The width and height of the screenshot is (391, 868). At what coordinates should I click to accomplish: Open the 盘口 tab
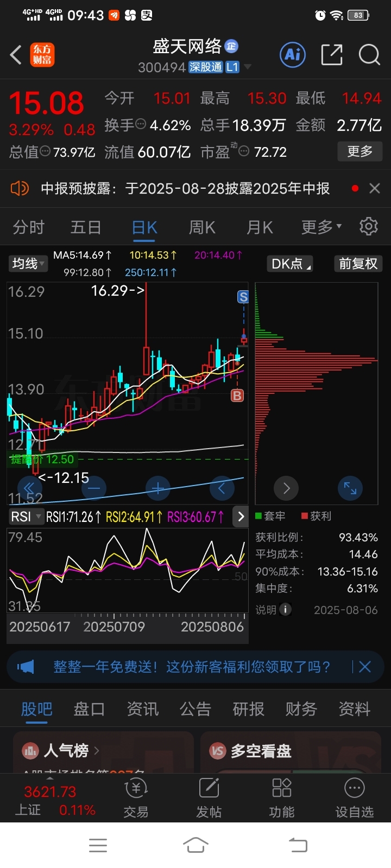click(89, 709)
